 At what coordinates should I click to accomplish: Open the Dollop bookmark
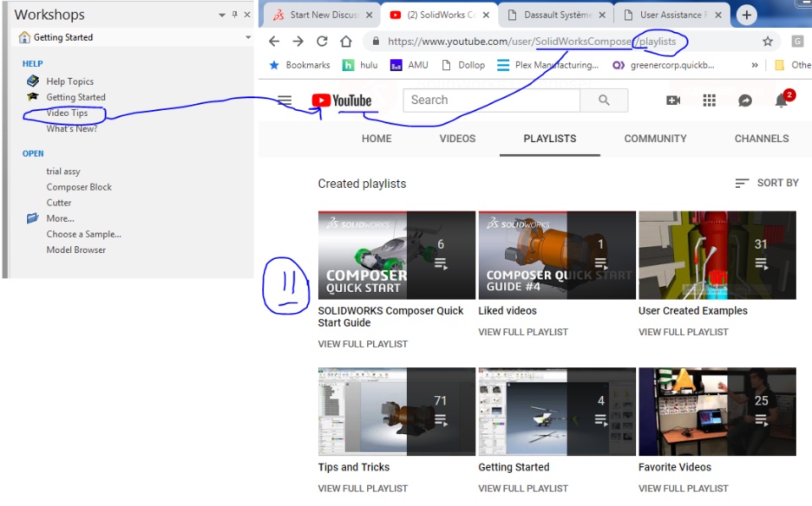(463, 65)
